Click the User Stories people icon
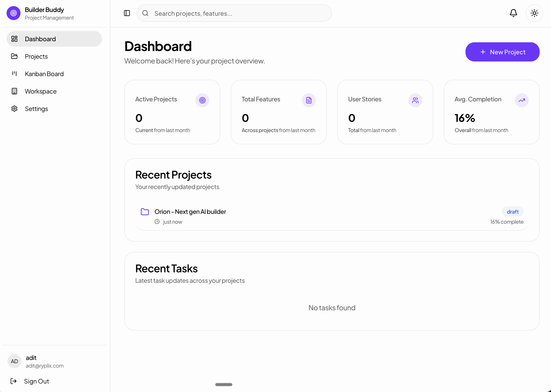Image resolution: width=551 pixels, height=392 pixels. [x=415, y=100]
